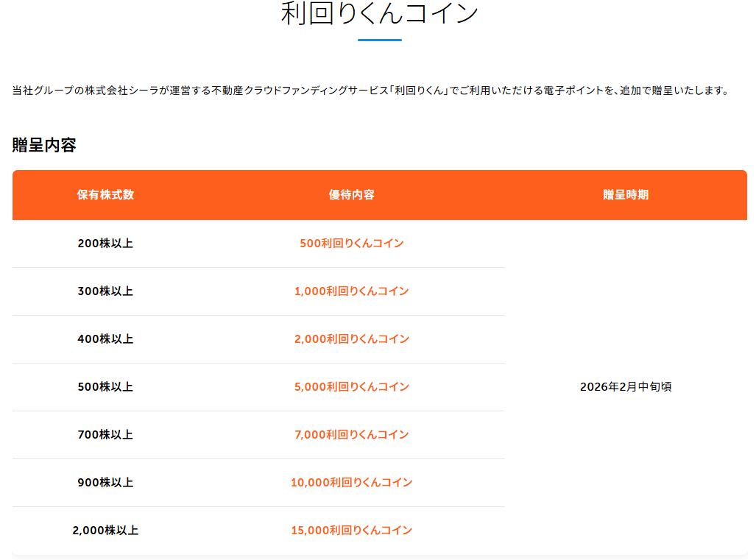Click the description paragraph starting with 当社グループの株式会社シーラ

click(x=370, y=91)
